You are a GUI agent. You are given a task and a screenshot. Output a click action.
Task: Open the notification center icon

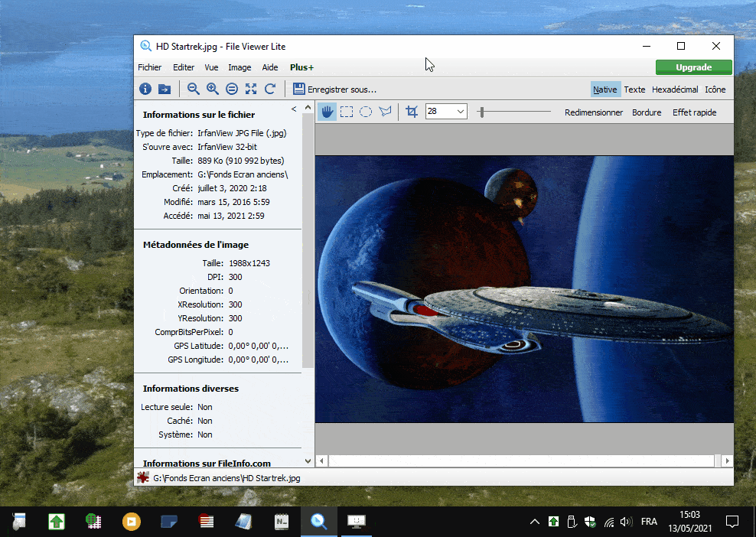point(732,522)
